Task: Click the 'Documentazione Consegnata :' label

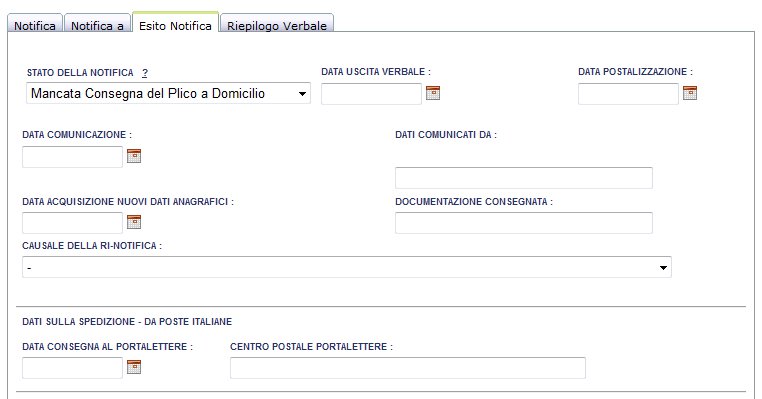Action: 474,202
